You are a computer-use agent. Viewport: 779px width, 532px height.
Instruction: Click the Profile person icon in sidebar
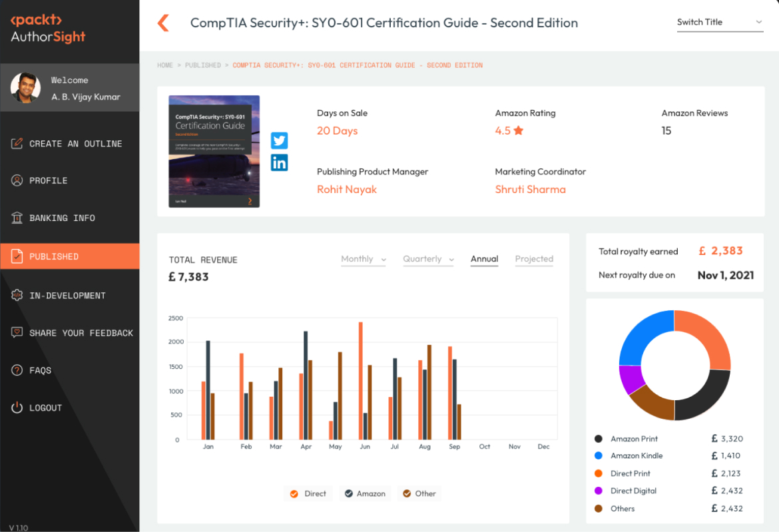pos(17,180)
